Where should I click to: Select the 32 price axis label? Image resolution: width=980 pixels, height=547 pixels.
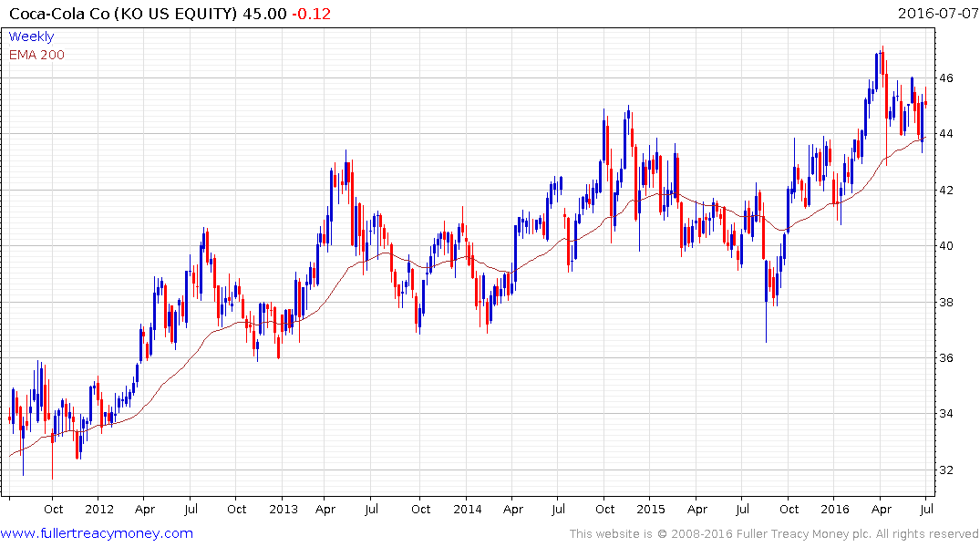tap(945, 470)
